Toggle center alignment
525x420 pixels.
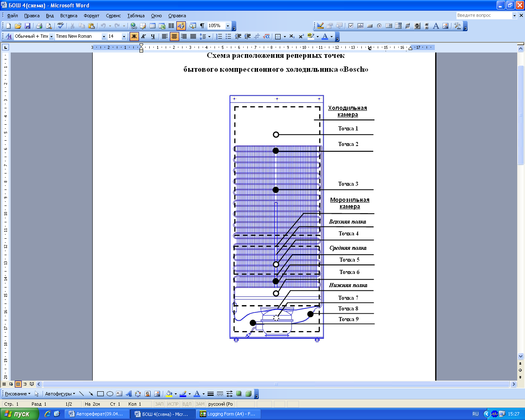pyautogui.click(x=174, y=37)
